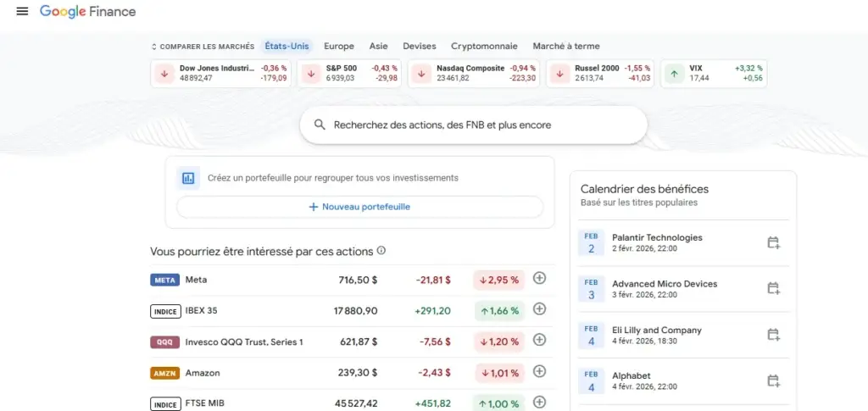Image resolution: width=868 pixels, height=411 pixels.
Task: Click the VIX up-arrow icon
Action: pyautogui.click(x=674, y=74)
